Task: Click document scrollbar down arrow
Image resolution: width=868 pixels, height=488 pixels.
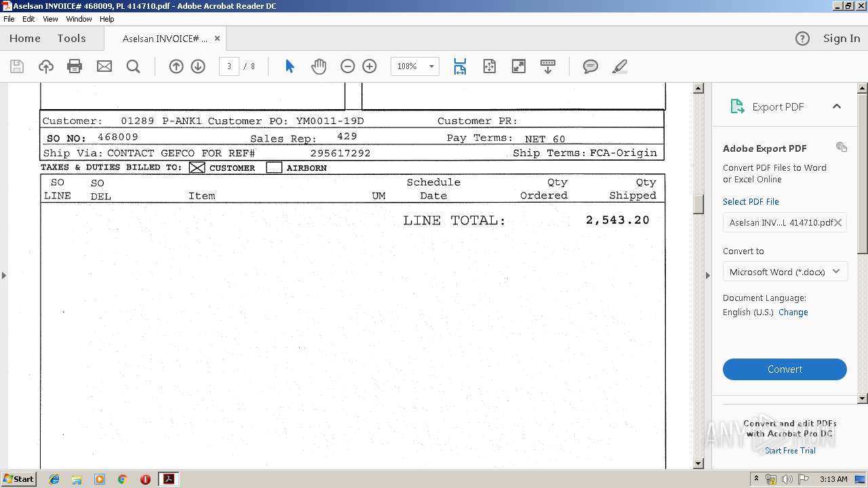Action: pyautogui.click(x=698, y=464)
